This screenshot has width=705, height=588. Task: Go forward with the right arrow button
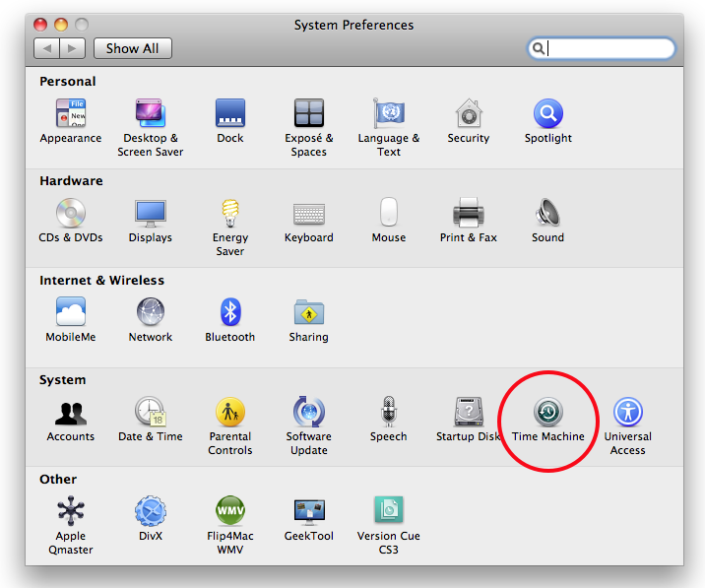tap(73, 48)
